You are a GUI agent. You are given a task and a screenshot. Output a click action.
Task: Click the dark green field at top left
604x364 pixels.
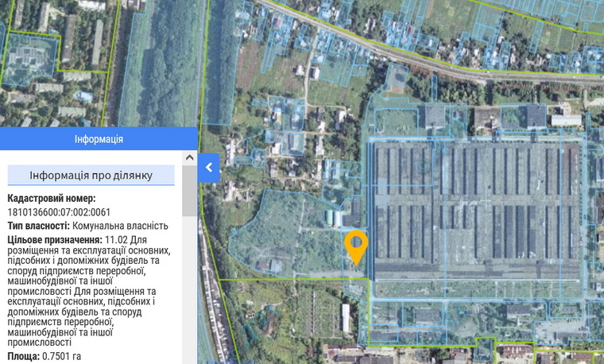[x=161, y=64]
